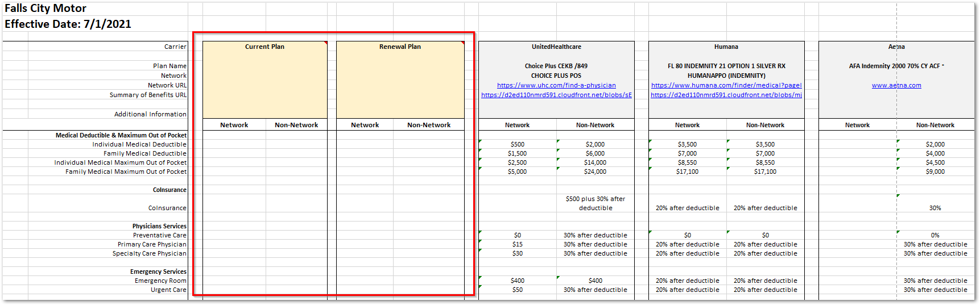Select UnitedHealthcare's $2,500 out of pocket cell
This screenshot has height=305, width=980.
(x=518, y=162)
